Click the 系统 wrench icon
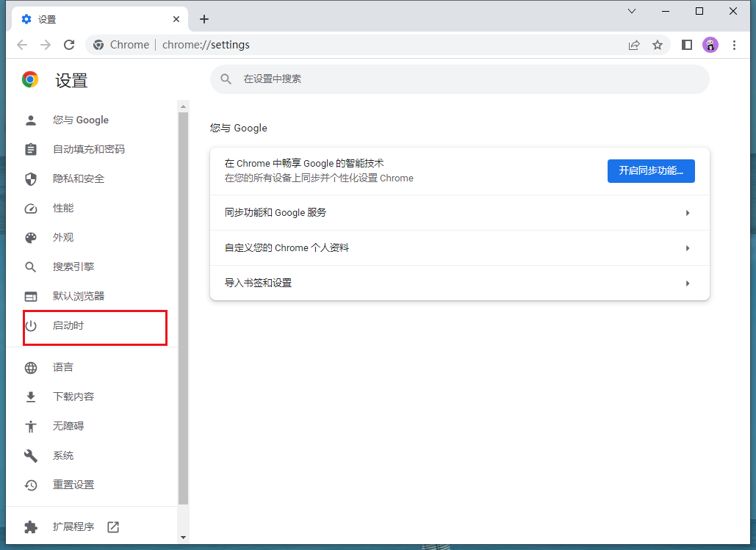 pyautogui.click(x=31, y=455)
